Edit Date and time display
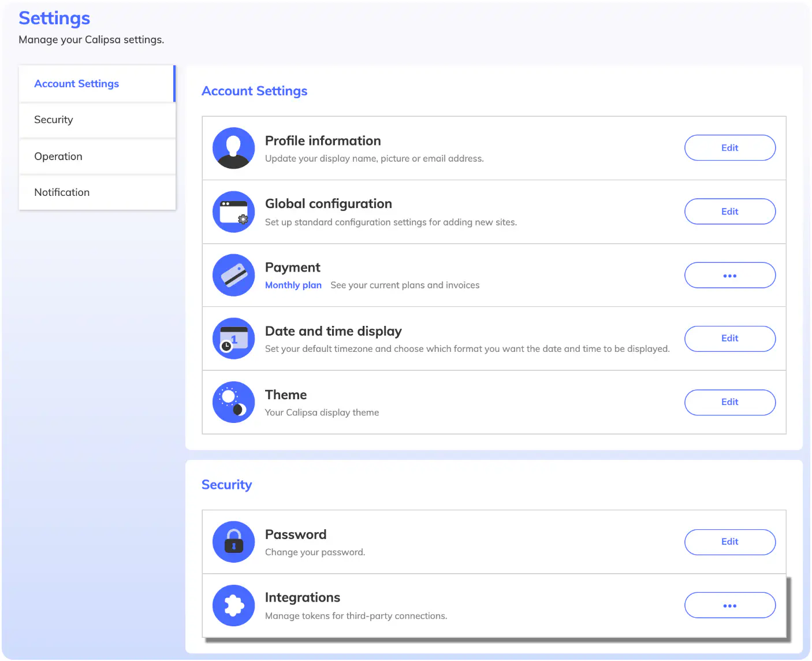This screenshot has width=812, height=661. (x=730, y=339)
